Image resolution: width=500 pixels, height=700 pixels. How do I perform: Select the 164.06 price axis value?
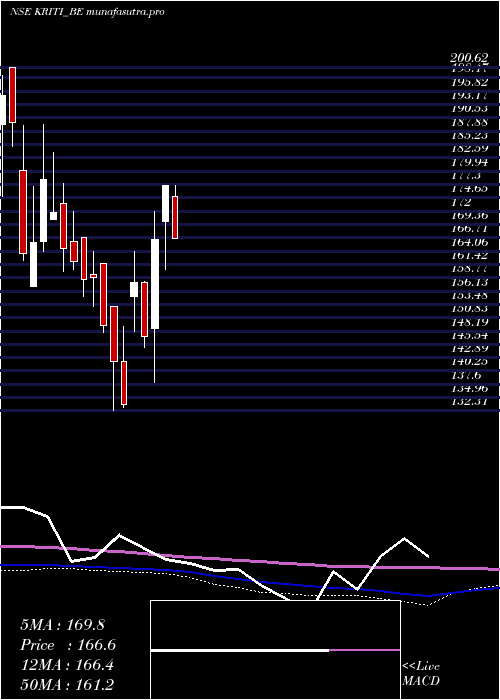(469, 242)
